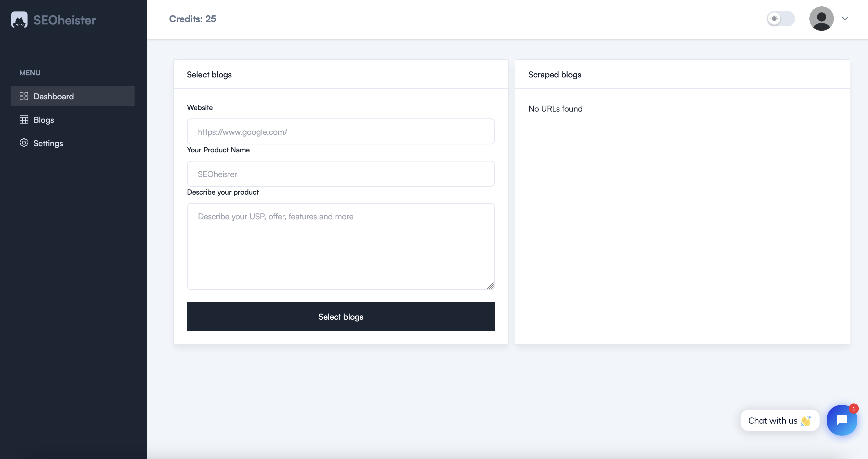Click the SEOheister cat logo icon
The height and width of the screenshot is (459, 868).
[x=19, y=20]
